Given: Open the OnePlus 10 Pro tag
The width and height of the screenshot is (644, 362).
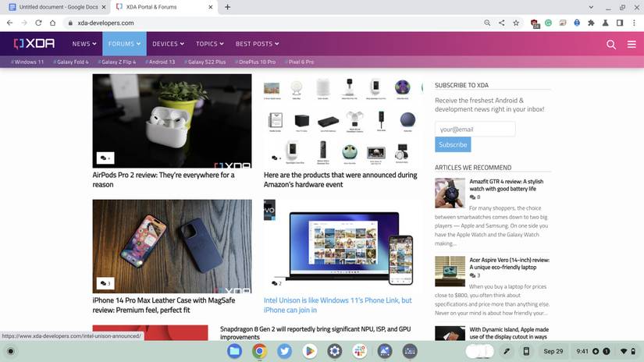Looking at the screenshot, I should (x=255, y=62).
